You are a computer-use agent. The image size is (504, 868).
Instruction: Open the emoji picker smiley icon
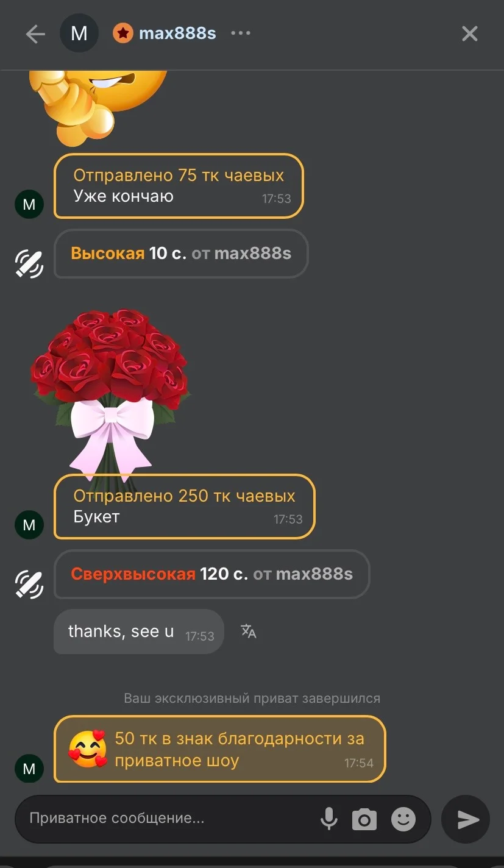click(403, 819)
